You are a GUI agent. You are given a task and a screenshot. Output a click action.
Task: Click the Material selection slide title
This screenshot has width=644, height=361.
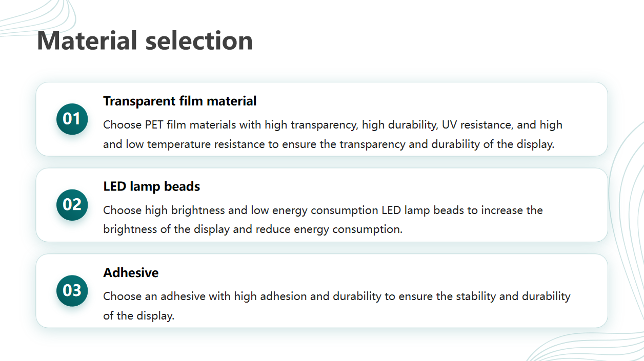tap(145, 40)
